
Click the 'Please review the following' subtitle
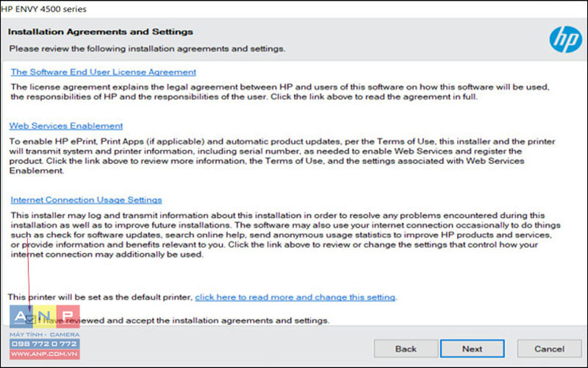tap(148, 49)
